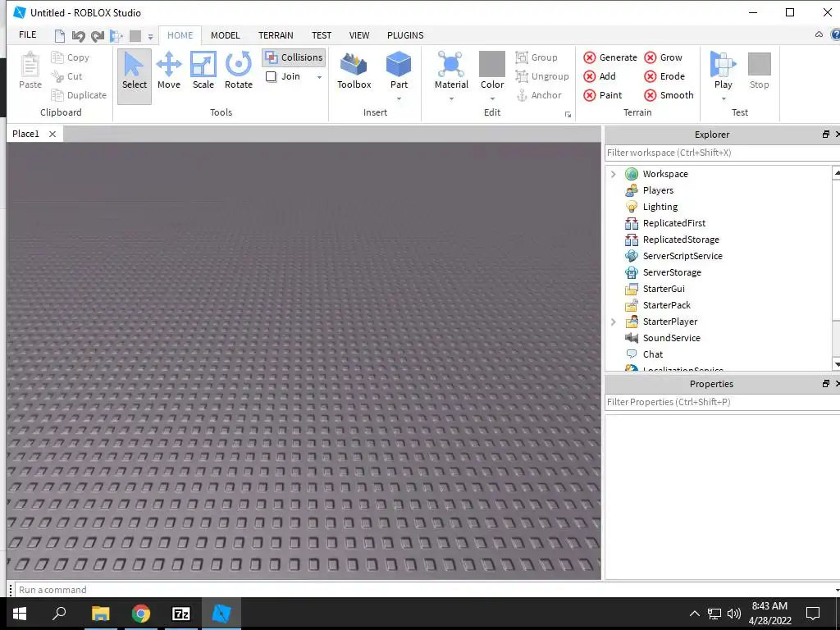This screenshot has height=630, width=840.
Task: Click the Duplicate button
Action: pos(79,95)
